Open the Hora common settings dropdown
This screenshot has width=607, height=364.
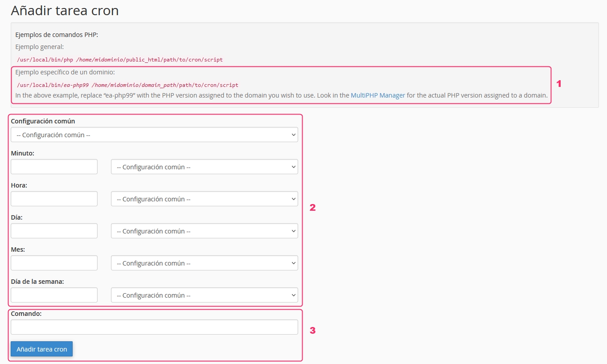click(204, 199)
